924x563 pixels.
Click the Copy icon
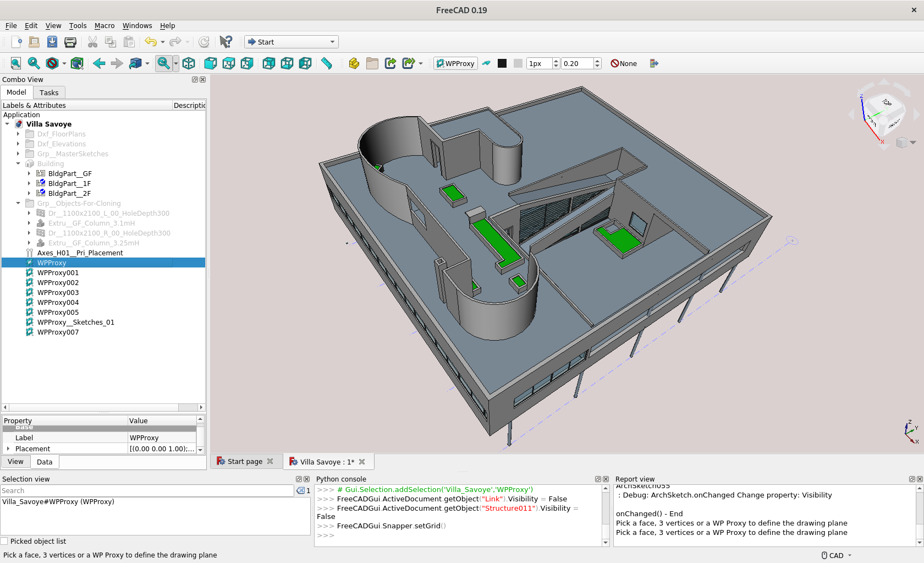tap(111, 42)
